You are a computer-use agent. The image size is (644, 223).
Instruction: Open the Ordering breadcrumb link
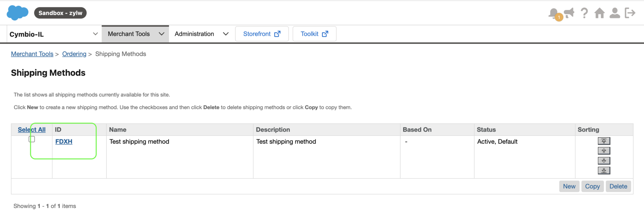(x=74, y=54)
